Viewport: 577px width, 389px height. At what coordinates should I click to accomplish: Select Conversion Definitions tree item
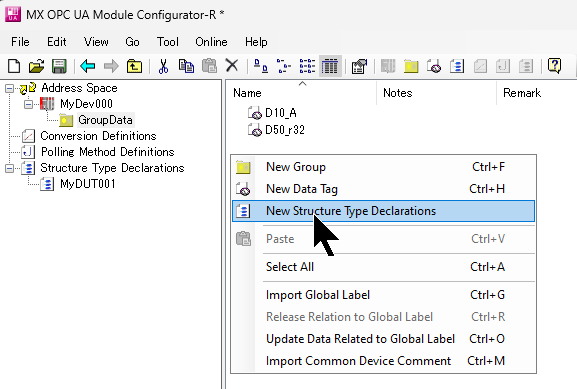click(x=98, y=136)
